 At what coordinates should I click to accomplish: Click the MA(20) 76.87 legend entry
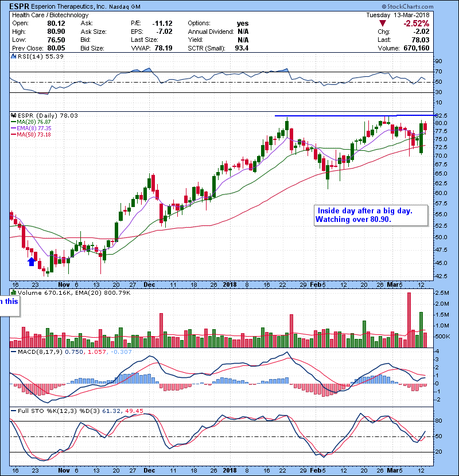(34, 122)
